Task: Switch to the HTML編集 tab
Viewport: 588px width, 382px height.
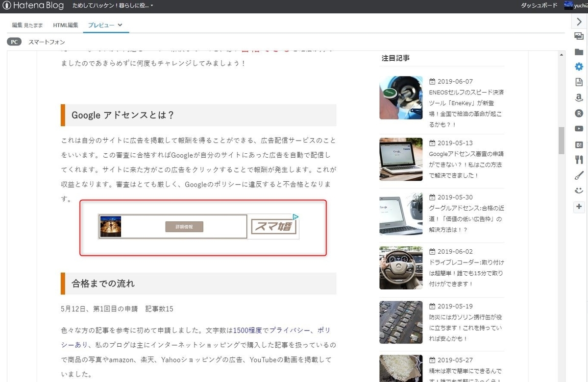Action: 65,25
